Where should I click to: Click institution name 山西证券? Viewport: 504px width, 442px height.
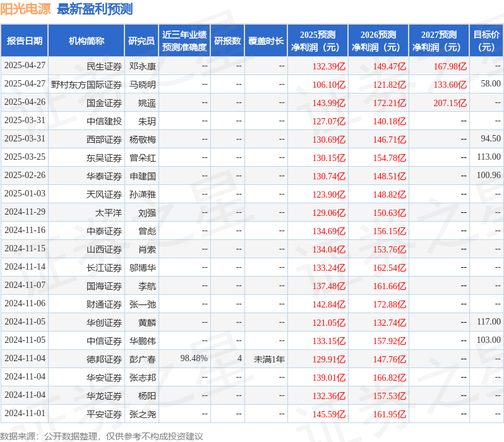(104, 250)
